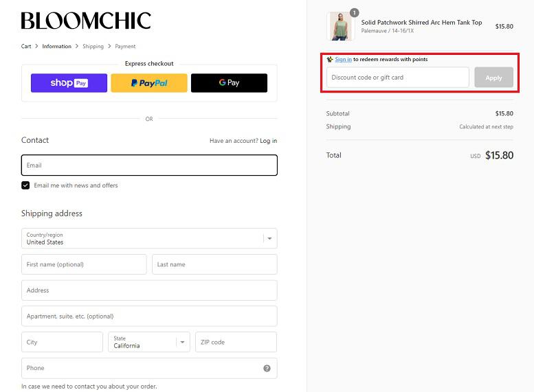This screenshot has height=392, width=534.
Task: Click the product title Solid Patchwork Shirred Arc Hem Tank Top
Action: 421,23
